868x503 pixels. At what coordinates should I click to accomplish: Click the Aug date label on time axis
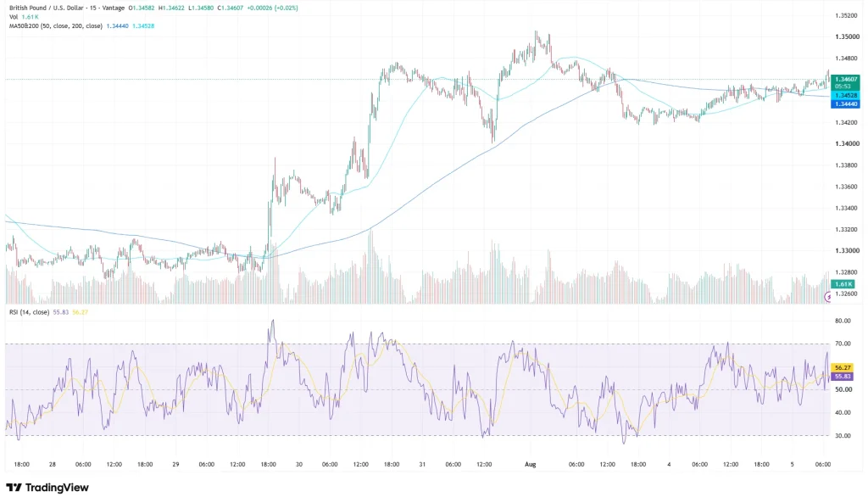531,464
